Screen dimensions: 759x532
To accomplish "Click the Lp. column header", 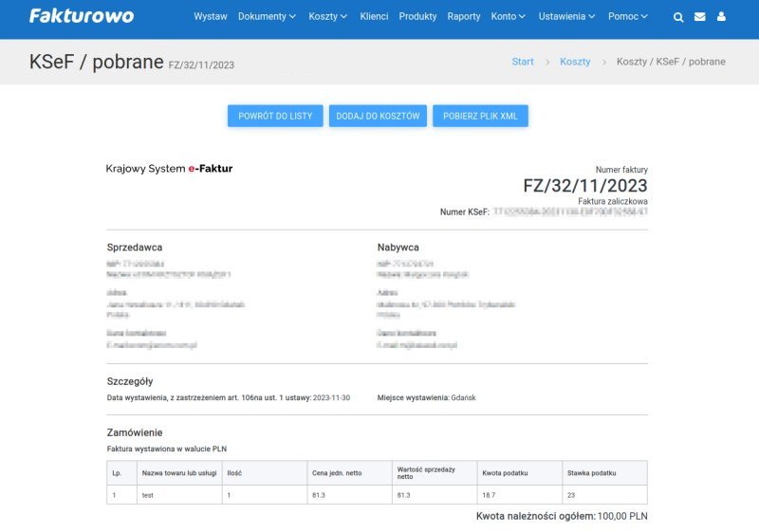I will click(x=121, y=473).
